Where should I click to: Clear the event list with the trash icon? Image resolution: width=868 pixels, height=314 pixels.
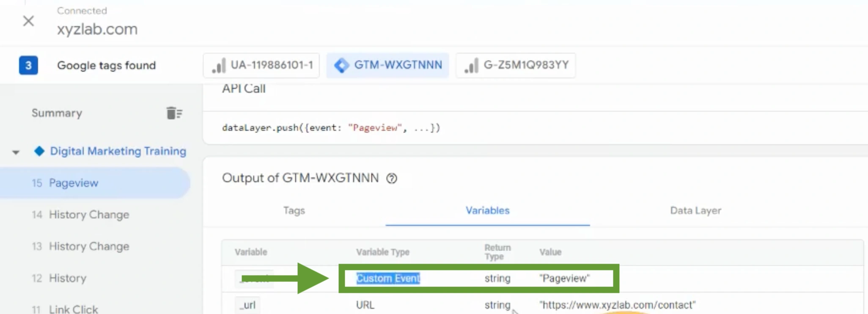click(174, 113)
